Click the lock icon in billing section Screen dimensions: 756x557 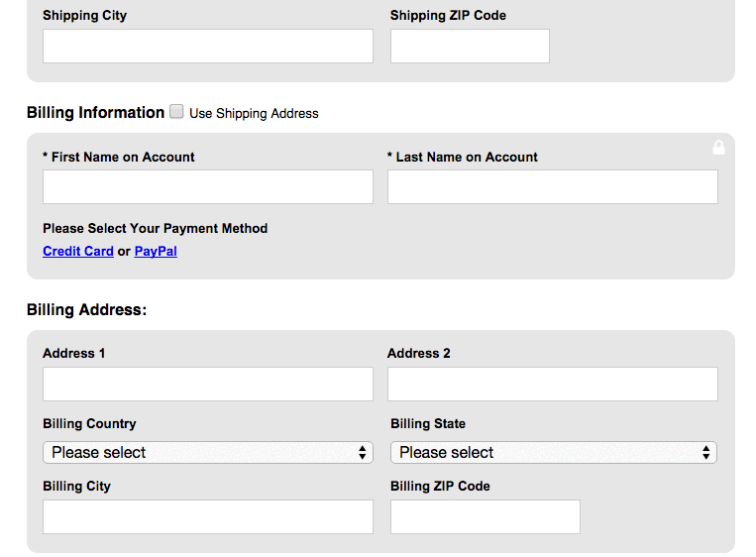click(718, 148)
